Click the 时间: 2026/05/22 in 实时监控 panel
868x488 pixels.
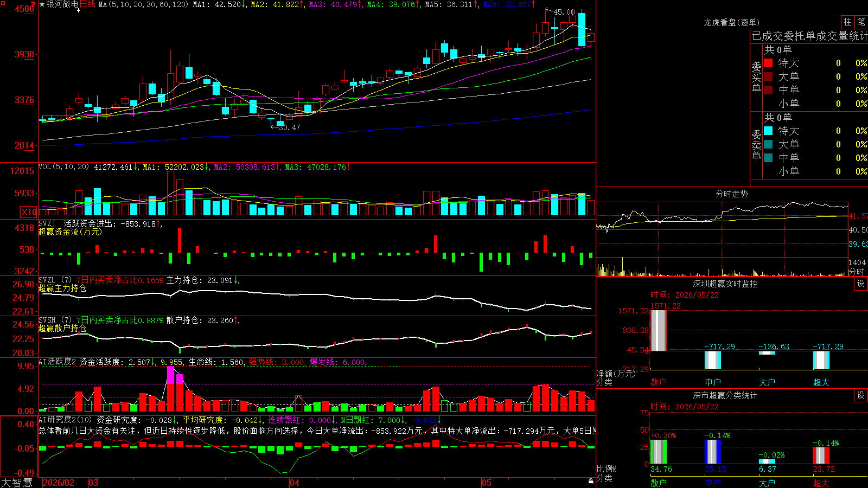click(684, 295)
